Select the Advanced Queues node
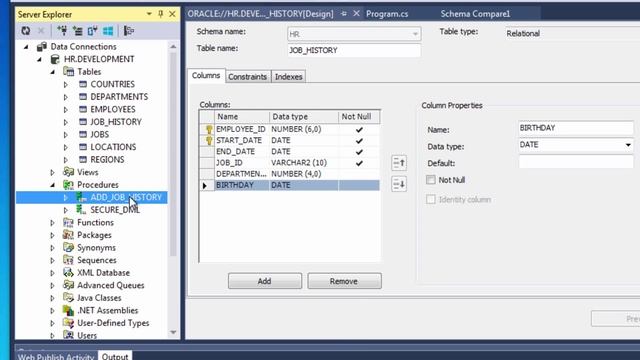The width and height of the screenshot is (640, 360). tap(111, 285)
